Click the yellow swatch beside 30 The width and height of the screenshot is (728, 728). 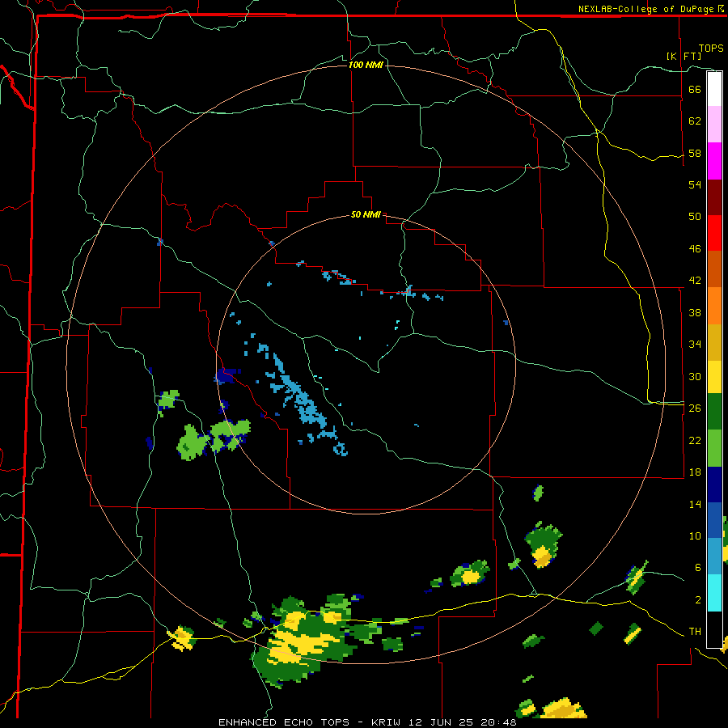coord(714,377)
